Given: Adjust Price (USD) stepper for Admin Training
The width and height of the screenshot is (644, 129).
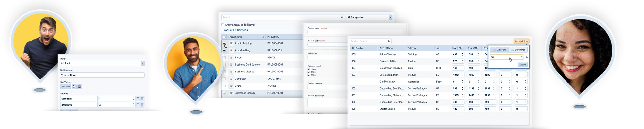Looking at the screenshot, I should (462, 54).
